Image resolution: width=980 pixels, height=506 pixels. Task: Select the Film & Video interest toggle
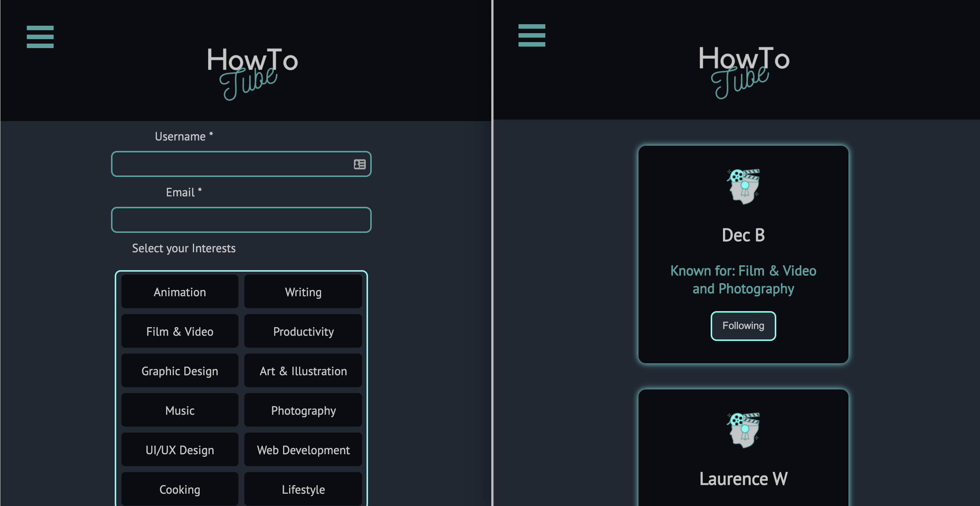[180, 331]
